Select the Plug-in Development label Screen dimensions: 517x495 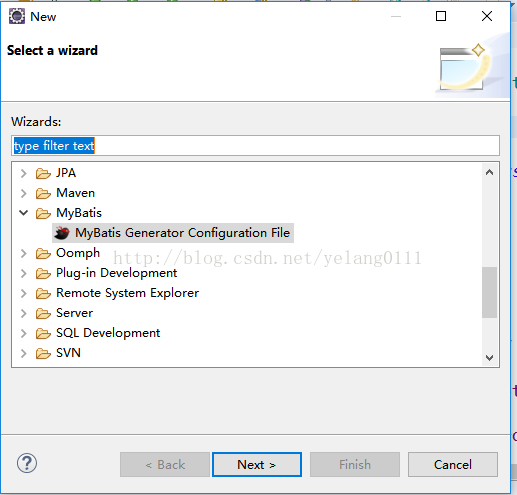[117, 273]
